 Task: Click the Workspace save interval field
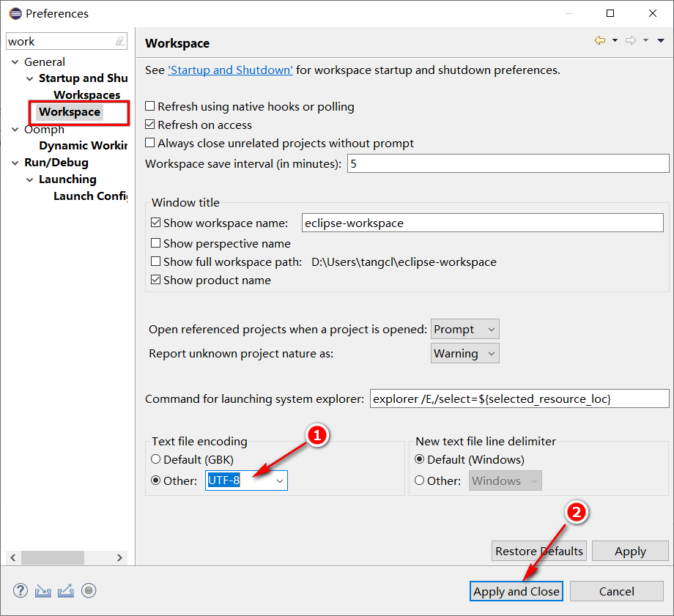(507, 163)
